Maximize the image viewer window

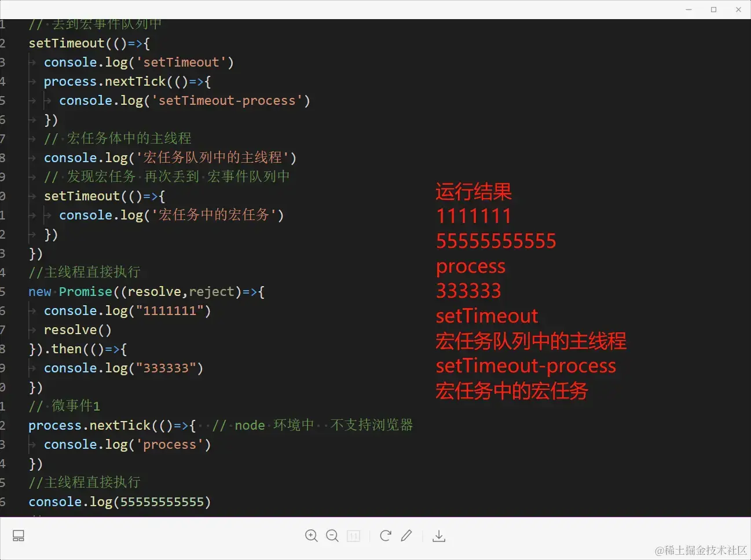click(x=714, y=9)
